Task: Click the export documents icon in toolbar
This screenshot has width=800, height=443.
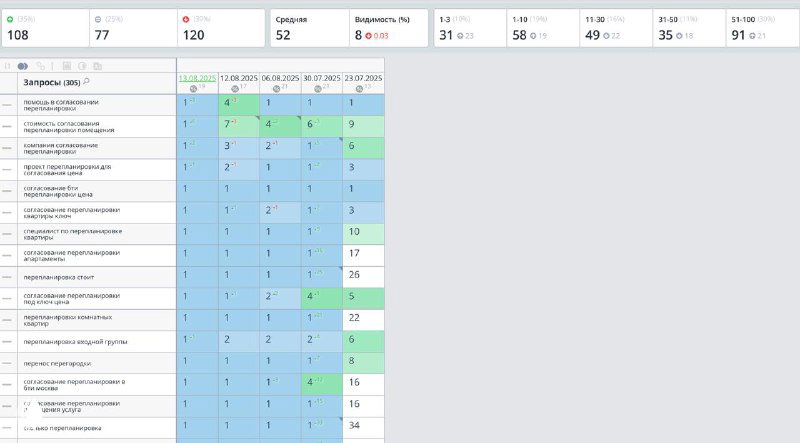Action: [97, 66]
